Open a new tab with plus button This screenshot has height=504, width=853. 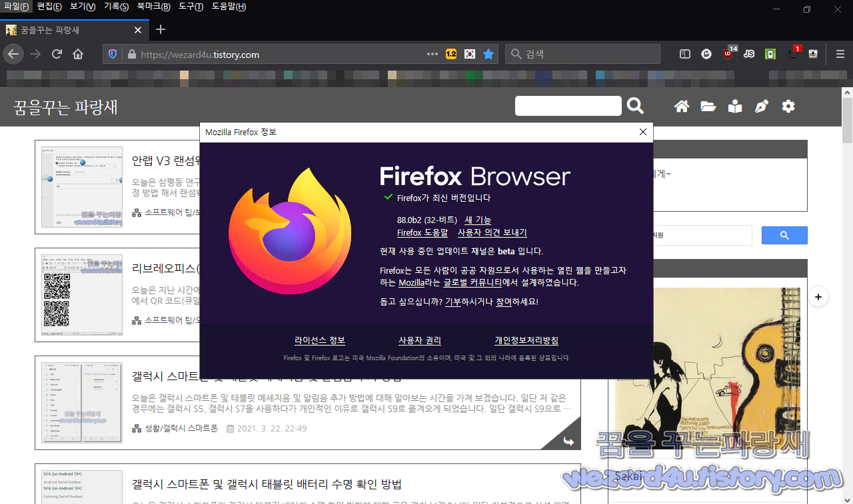[161, 29]
